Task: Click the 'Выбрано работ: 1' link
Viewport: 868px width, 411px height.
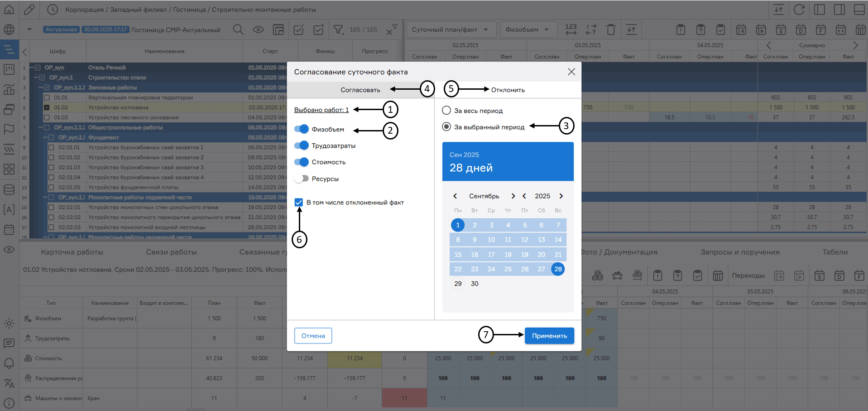Action: [321, 110]
